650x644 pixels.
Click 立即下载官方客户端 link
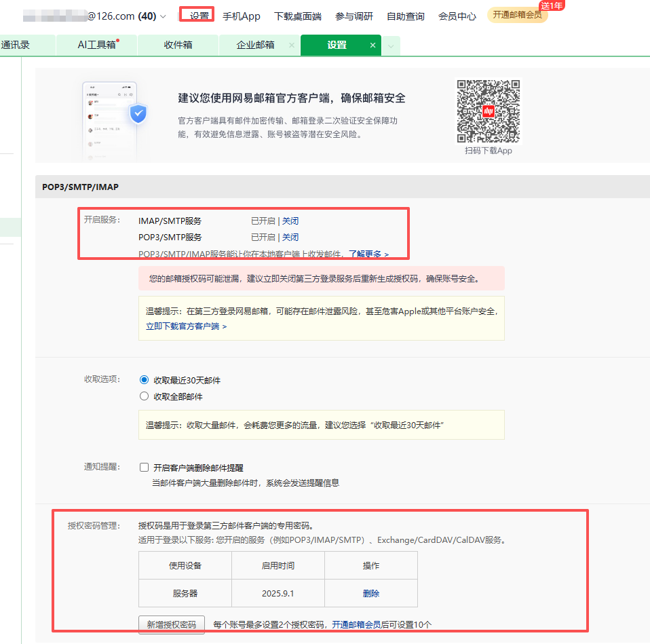[186, 326]
